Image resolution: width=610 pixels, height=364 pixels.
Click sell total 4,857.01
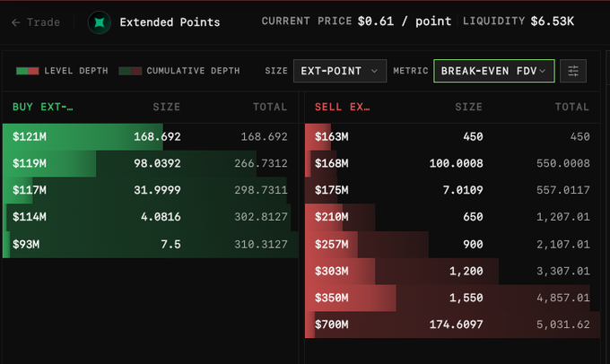[563, 298]
